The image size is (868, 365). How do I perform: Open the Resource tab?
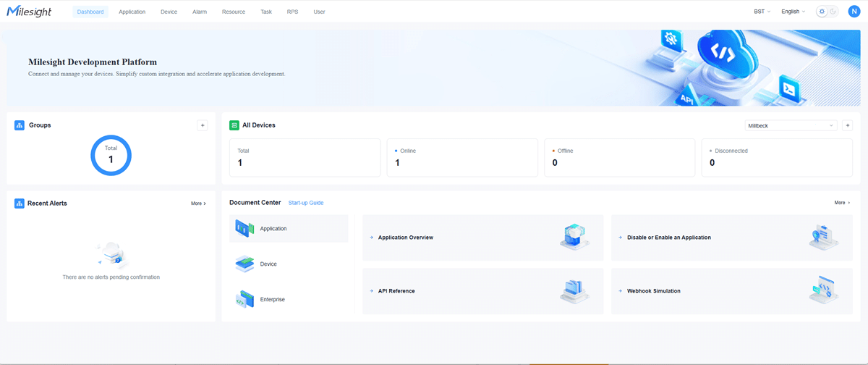click(x=234, y=12)
